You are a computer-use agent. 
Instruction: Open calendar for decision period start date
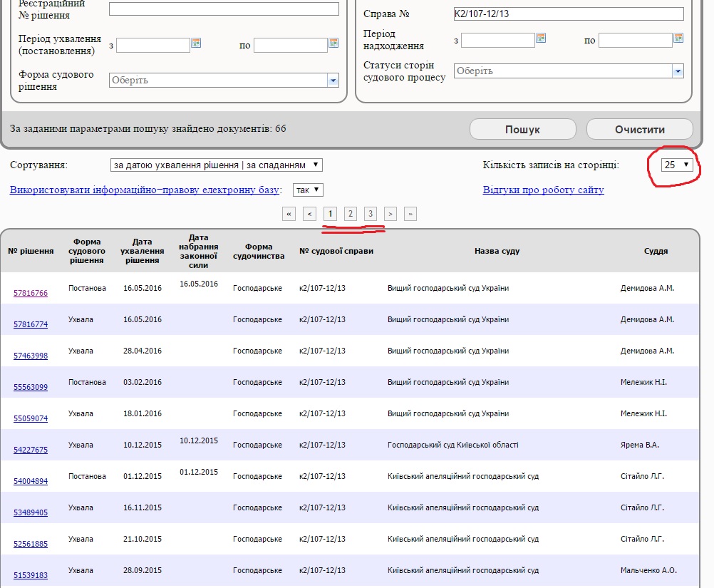[x=196, y=43]
